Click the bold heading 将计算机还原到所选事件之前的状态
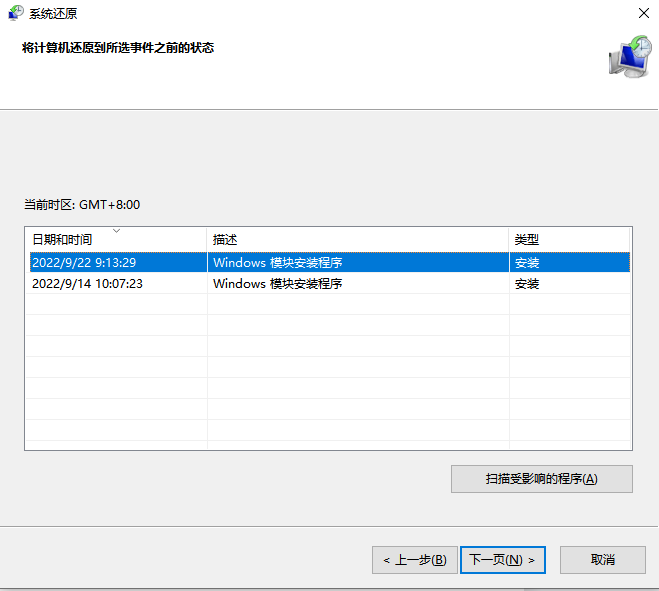659x591 pixels. [118, 48]
